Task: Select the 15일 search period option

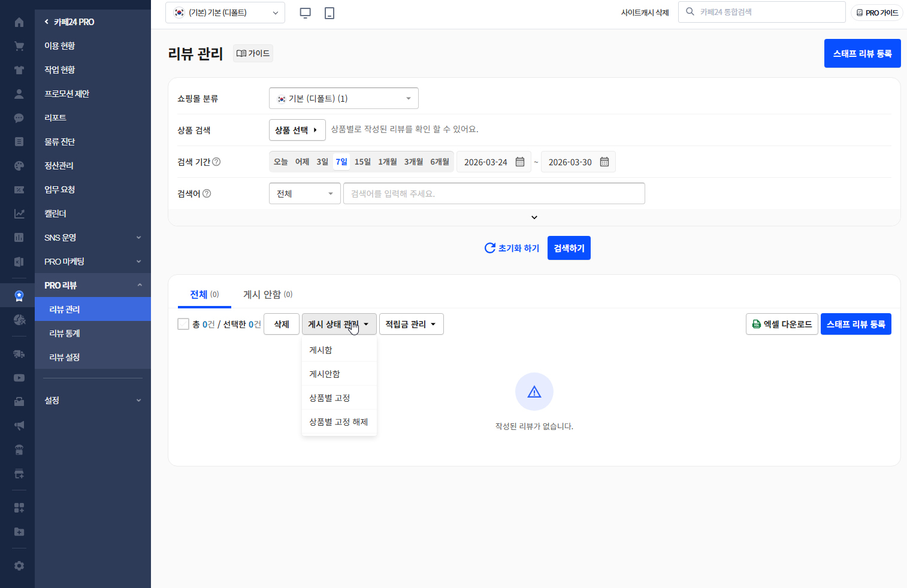Action: click(x=362, y=162)
